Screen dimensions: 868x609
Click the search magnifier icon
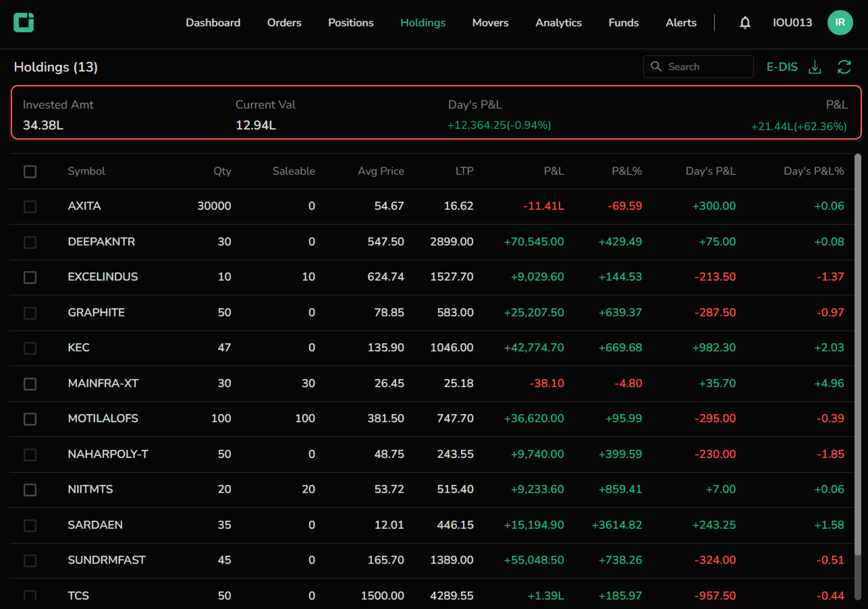(656, 66)
